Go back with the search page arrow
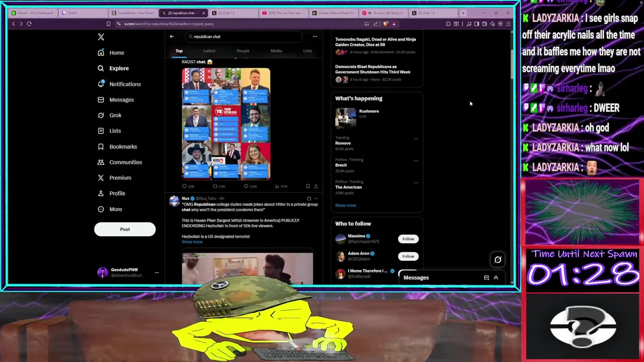Image resolution: width=644 pixels, height=362 pixels. [172, 36]
